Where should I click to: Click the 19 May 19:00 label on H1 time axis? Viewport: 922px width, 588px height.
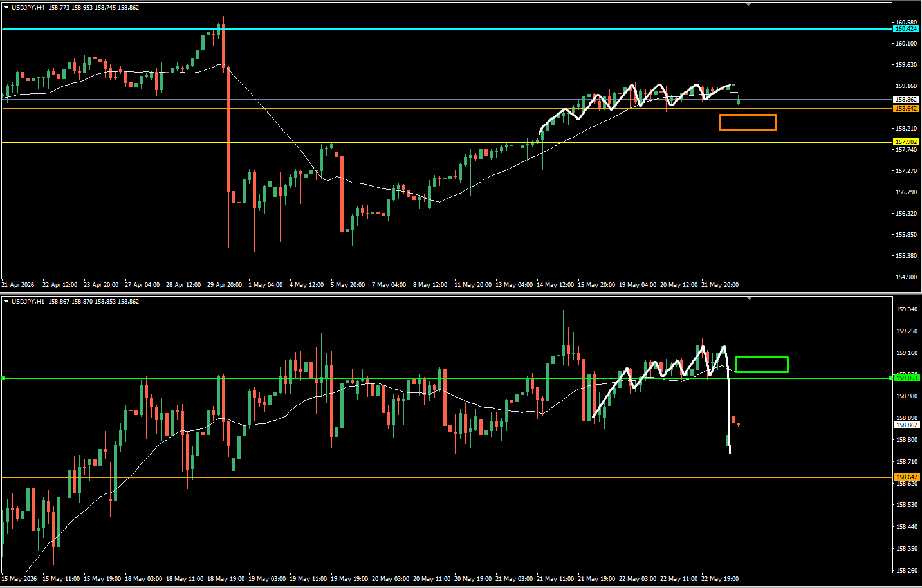349,579
